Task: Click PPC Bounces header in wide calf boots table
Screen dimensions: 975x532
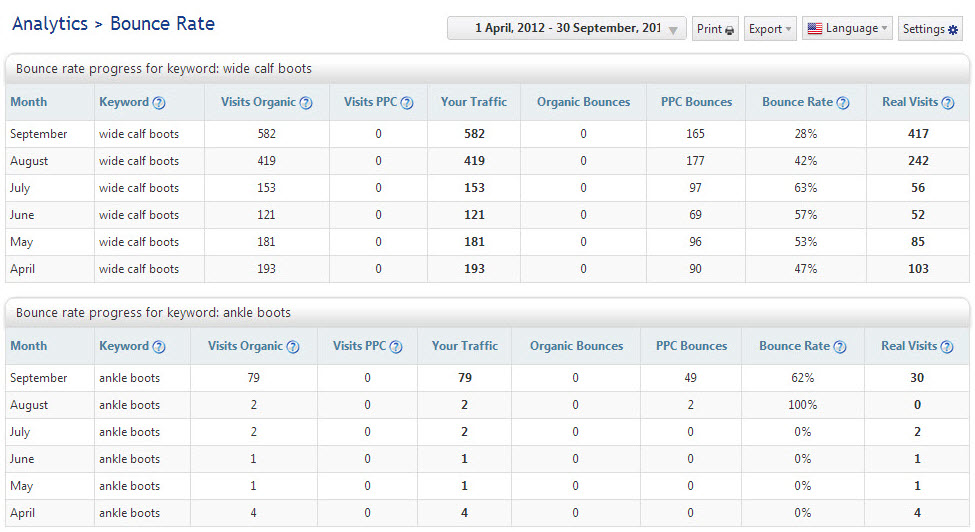Action: (696, 102)
